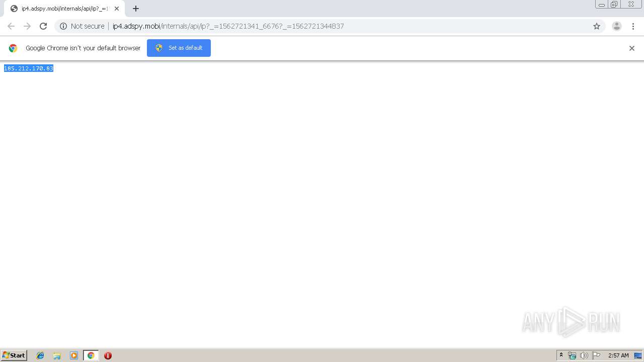This screenshot has height=362, width=644.
Task: Open a new tab with the plus button
Action: 136,9
